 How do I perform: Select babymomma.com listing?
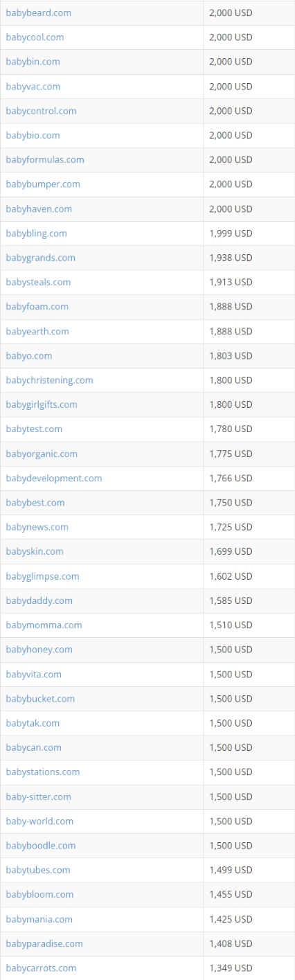[44, 625]
